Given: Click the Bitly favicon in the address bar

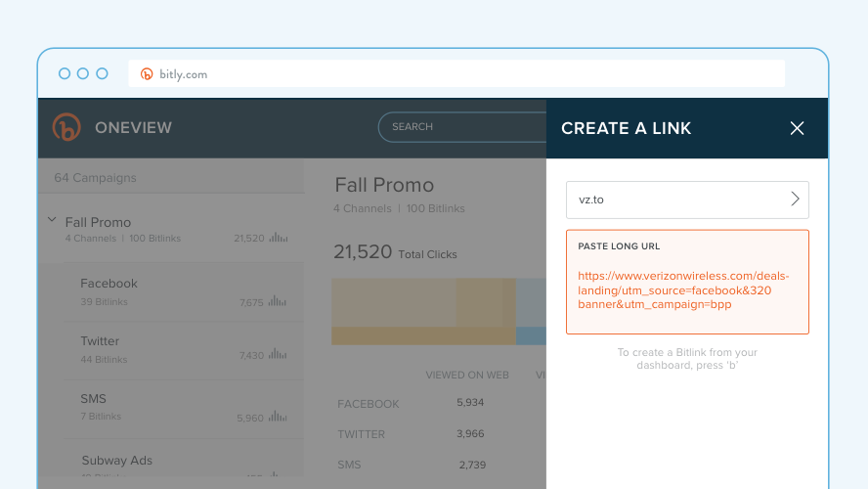Looking at the screenshot, I should (x=147, y=74).
